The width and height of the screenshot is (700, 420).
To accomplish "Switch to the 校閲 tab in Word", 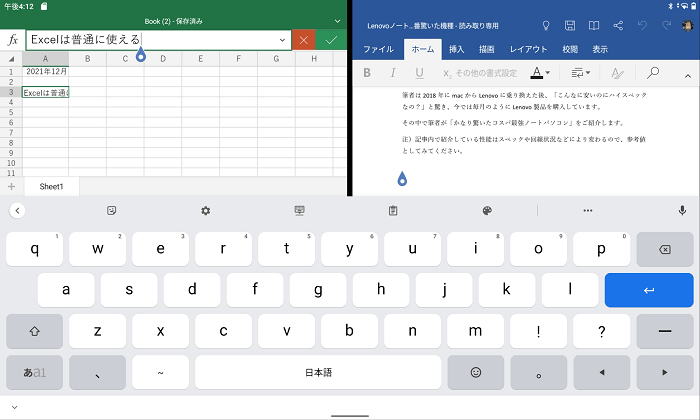I will [570, 49].
